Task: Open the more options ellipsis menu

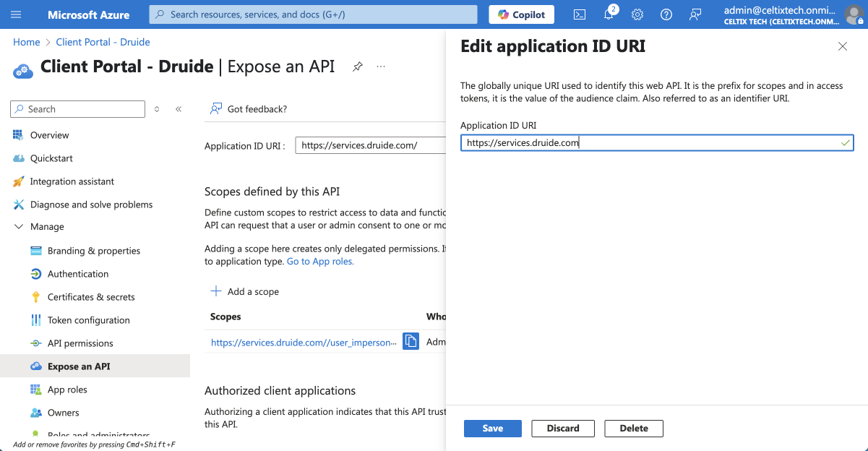Action: tap(381, 66)
